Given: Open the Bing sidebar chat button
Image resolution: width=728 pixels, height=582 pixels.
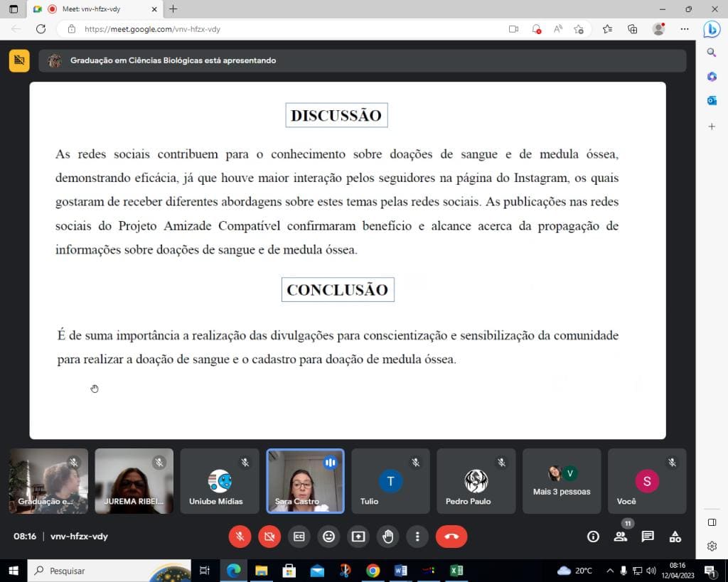Looking at the screenshot, I should point(712,29).
